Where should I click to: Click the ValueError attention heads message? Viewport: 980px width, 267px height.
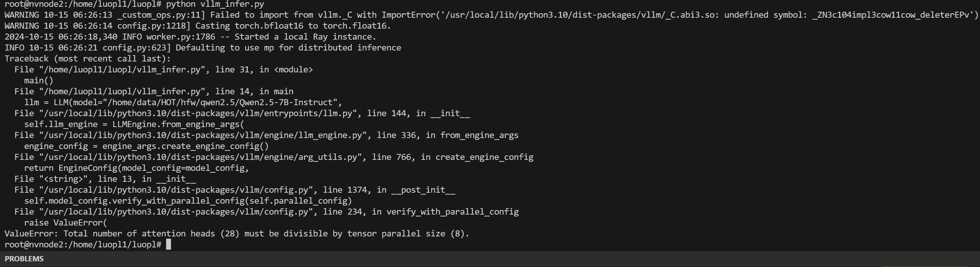237,234
